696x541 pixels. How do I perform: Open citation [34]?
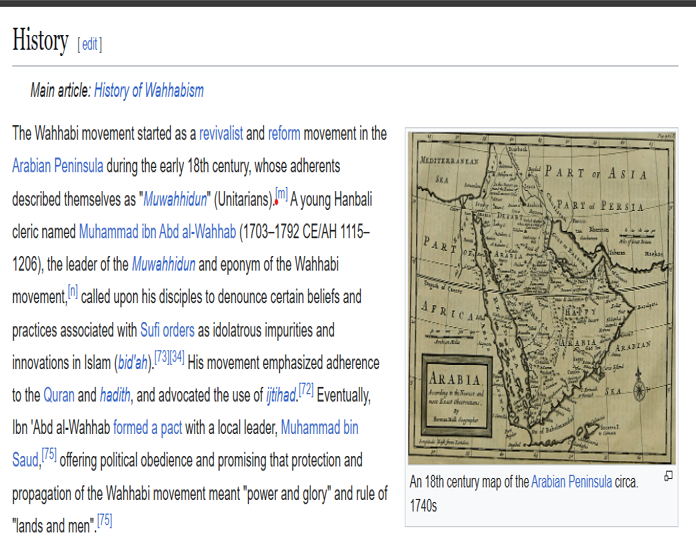point(177,357)
